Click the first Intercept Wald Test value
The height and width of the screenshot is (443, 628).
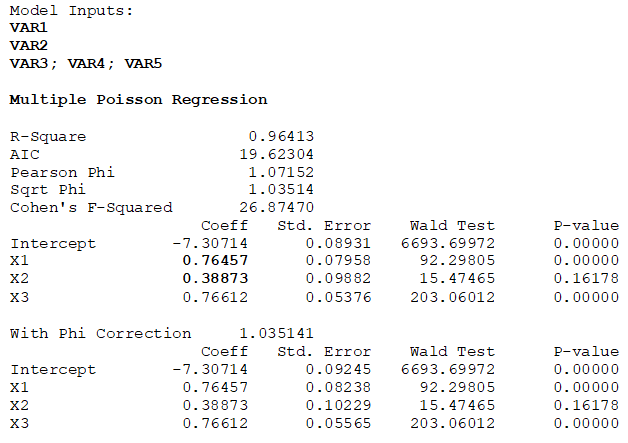[x=448, y=243]
